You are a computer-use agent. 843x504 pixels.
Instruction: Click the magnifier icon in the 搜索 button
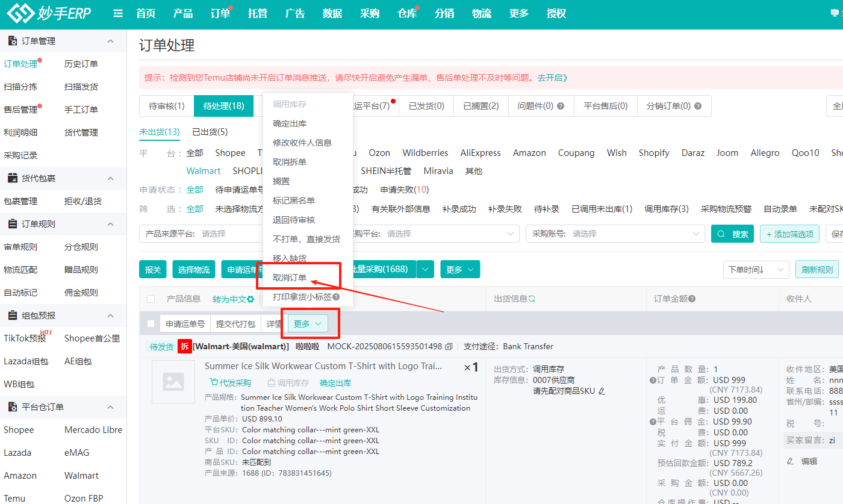(721, 234)
